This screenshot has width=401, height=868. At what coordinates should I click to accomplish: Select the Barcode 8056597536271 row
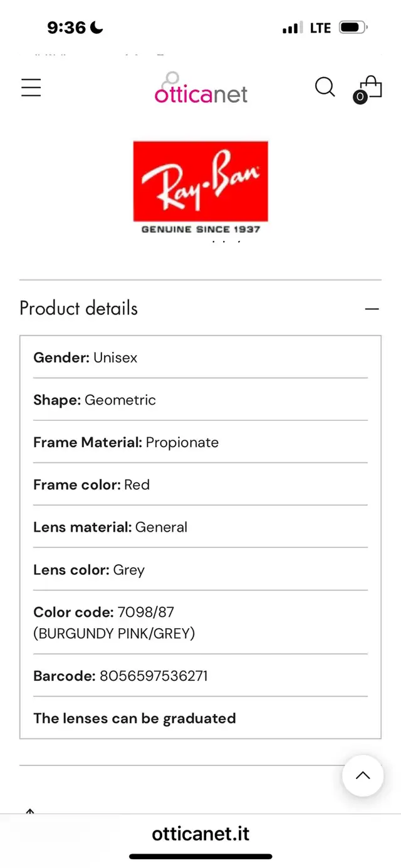click(200, 676)
